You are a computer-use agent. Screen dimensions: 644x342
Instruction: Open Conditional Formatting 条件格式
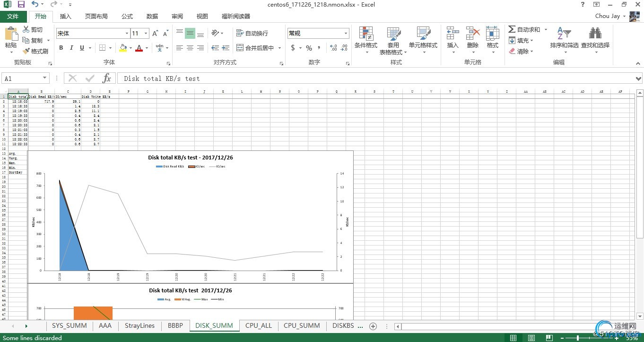[366, 40]
